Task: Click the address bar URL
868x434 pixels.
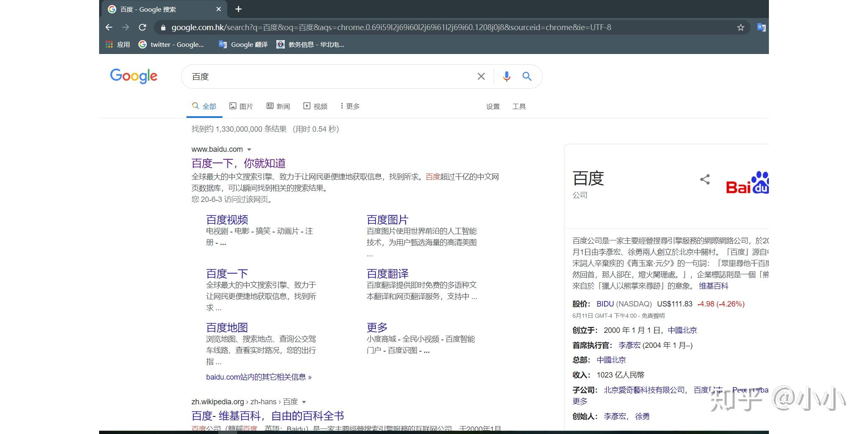Action: [x=391, y=28]
